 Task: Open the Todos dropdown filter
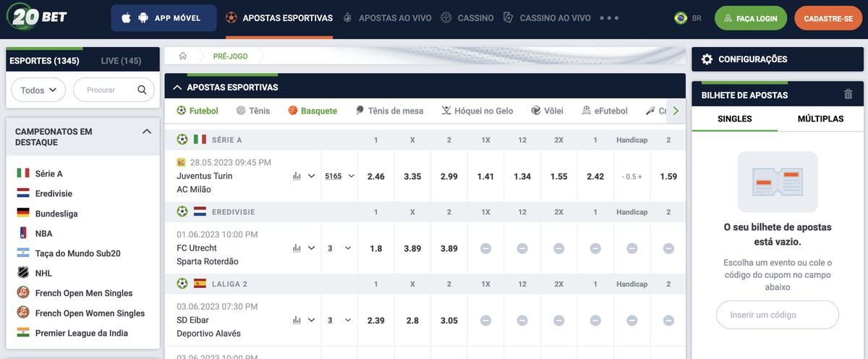[x=38, y=90]
